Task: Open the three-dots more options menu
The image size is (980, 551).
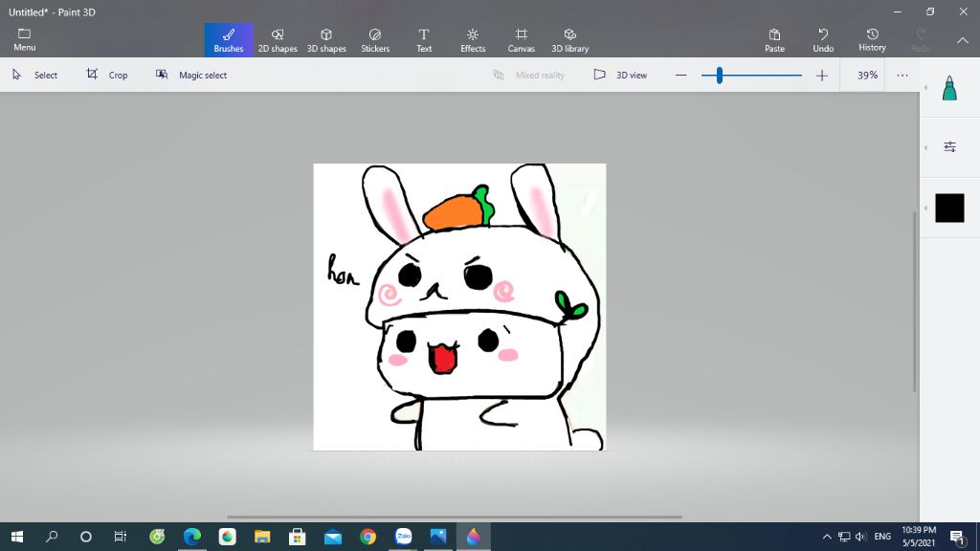Action: coord(902,75)
